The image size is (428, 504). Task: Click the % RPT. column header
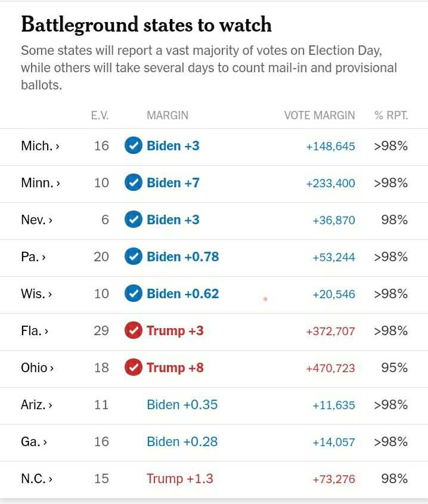tap(391, 116)
